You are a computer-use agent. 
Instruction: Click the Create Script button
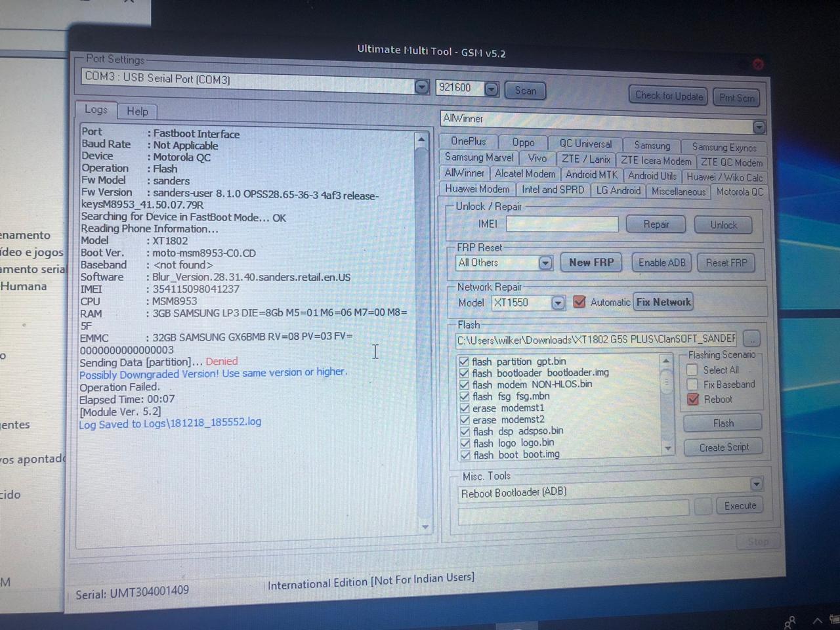tap(723, 448)
